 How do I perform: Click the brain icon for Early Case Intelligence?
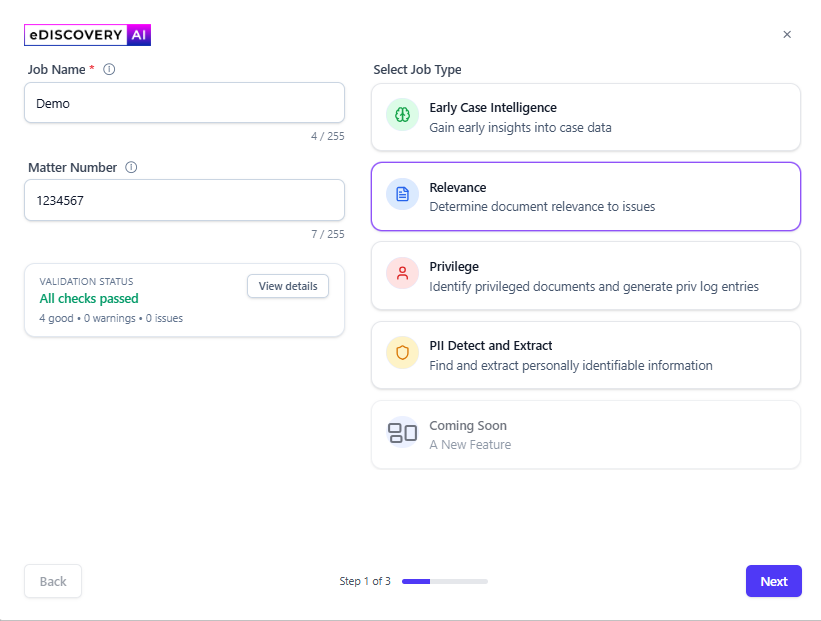(402, 115)
